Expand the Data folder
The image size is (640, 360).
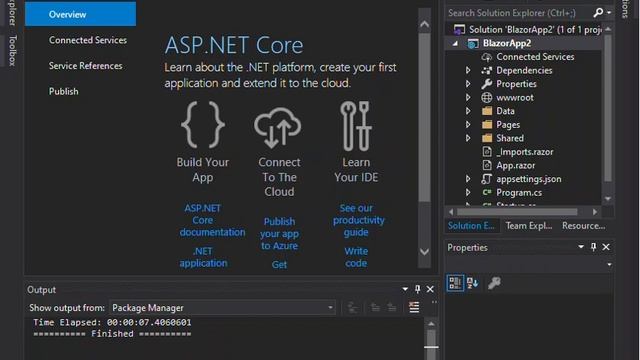[x=468, y=111]
